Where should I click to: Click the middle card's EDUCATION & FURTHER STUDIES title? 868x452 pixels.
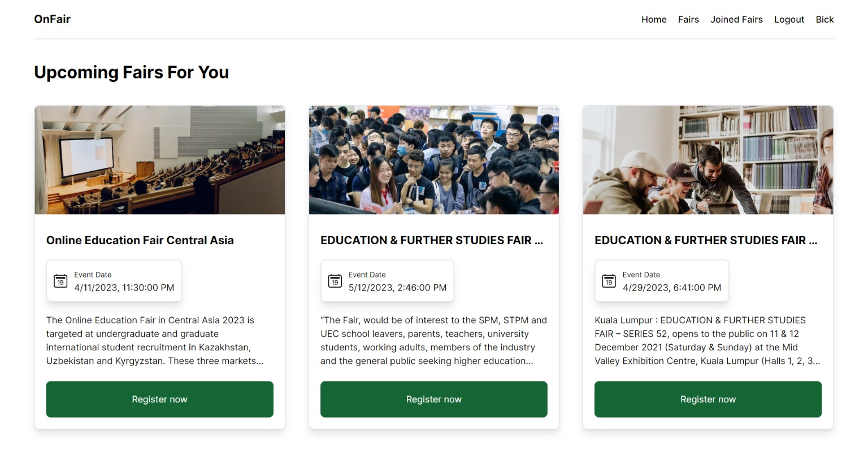431,240
